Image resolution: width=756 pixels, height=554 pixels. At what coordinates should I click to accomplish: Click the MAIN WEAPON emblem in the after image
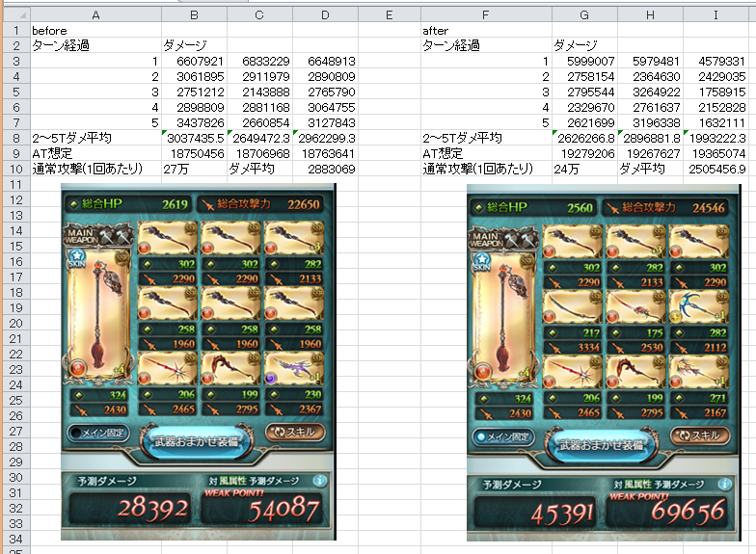(x=503, y=239)
